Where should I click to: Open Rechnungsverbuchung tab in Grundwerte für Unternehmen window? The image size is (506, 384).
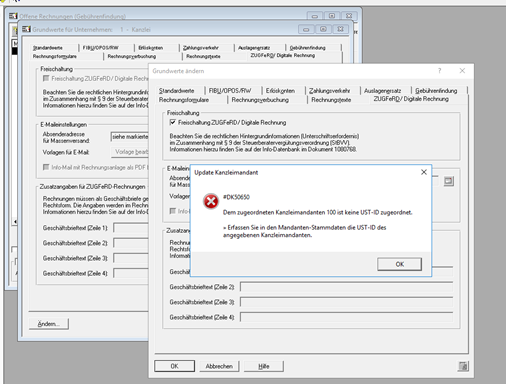pyautogui.click(x=132, y=56)
